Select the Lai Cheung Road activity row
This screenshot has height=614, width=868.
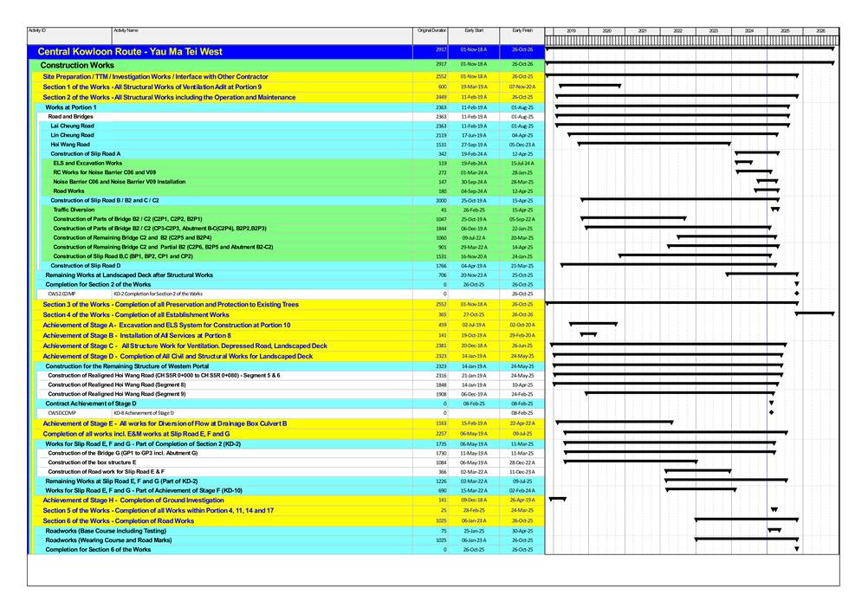[x=73, y=126]
